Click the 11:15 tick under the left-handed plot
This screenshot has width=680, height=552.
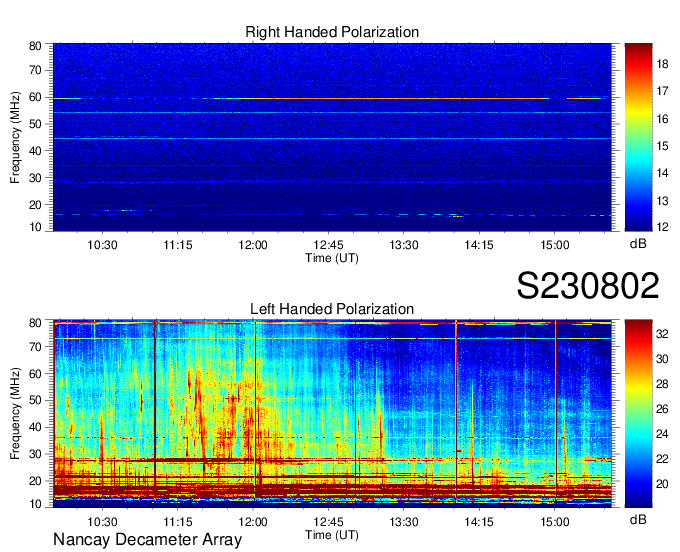(178, 522)
